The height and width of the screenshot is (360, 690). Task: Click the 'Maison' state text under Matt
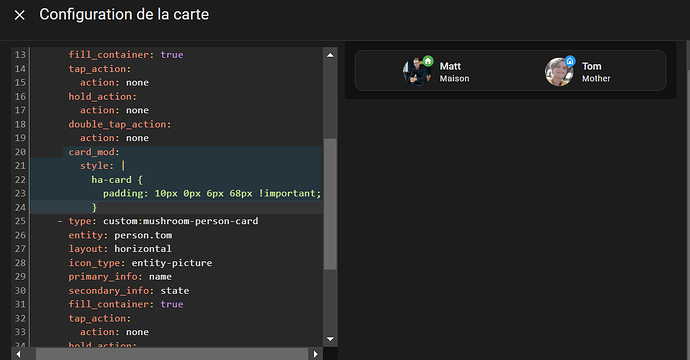pos(455,78)
